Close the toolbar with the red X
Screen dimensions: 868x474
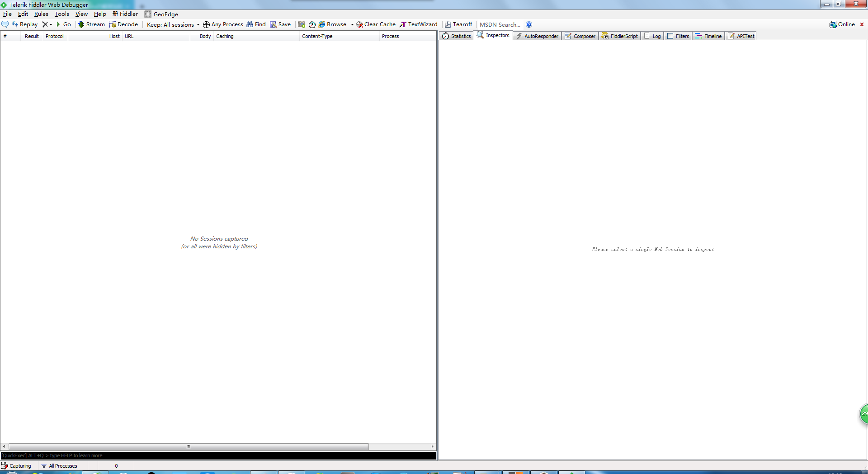862,24
